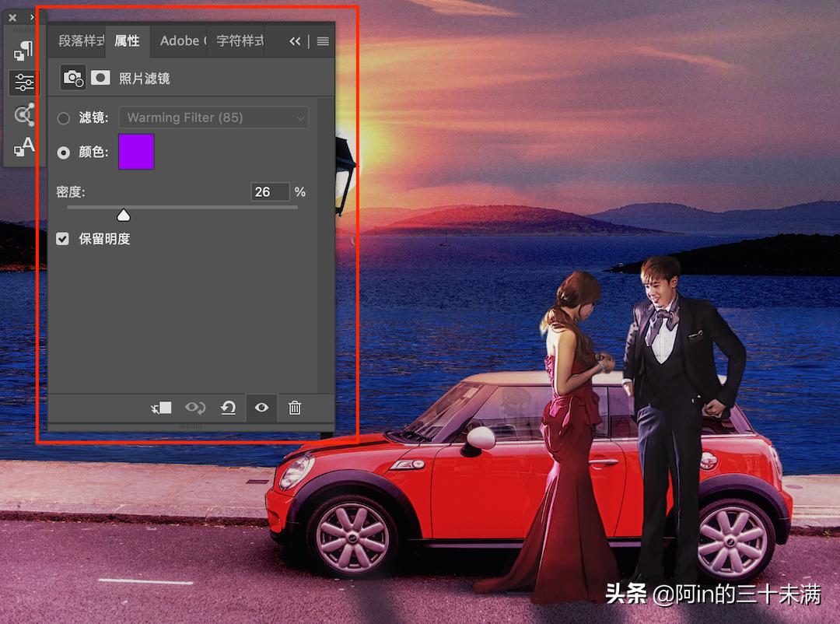Open the Character Styles side panel icon
The width and height of the screenshot is (840, 624).
(x=23, y=145)
